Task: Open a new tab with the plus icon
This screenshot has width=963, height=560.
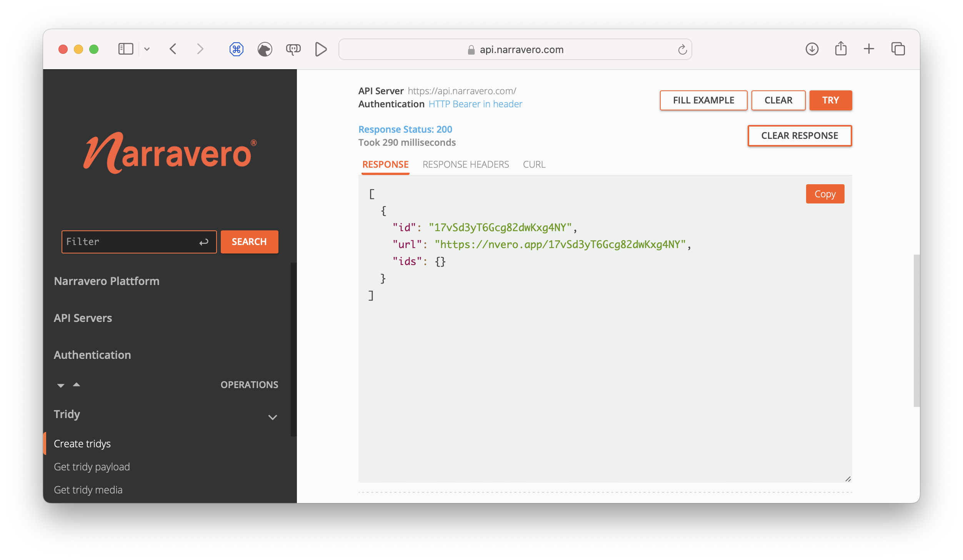Action: (x=869, y=49)
